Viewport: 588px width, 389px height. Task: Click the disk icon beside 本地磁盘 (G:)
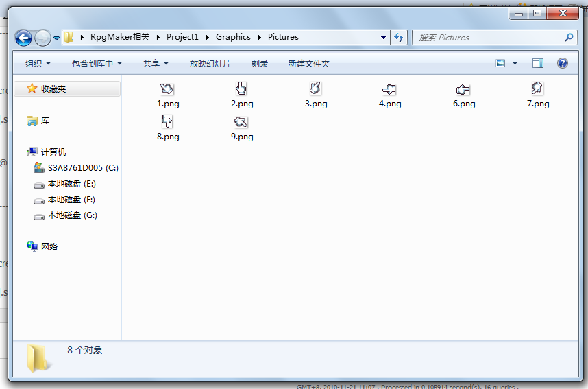click(39, 217)
